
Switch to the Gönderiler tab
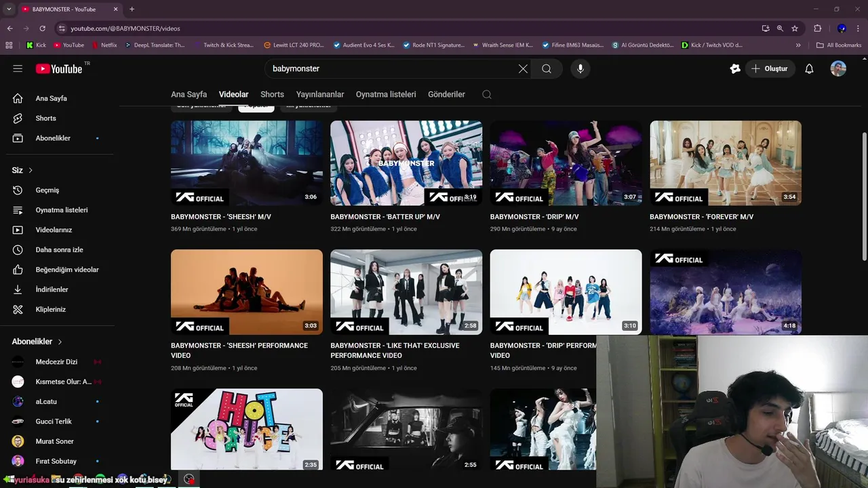[446, 94]
